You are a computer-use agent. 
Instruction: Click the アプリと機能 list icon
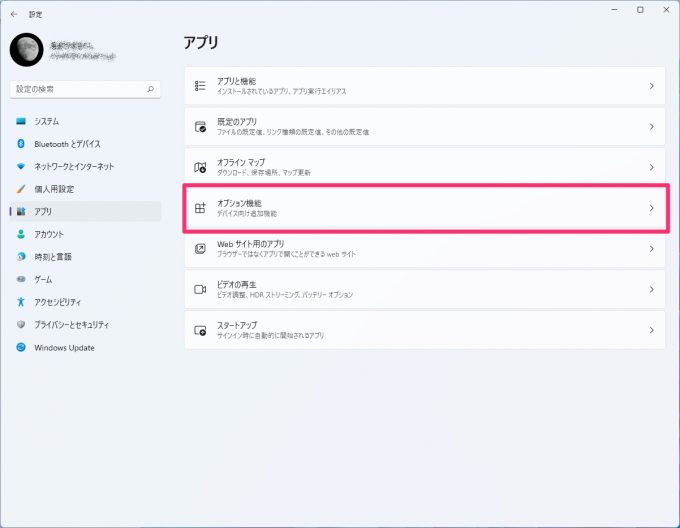tap(200, 86)
